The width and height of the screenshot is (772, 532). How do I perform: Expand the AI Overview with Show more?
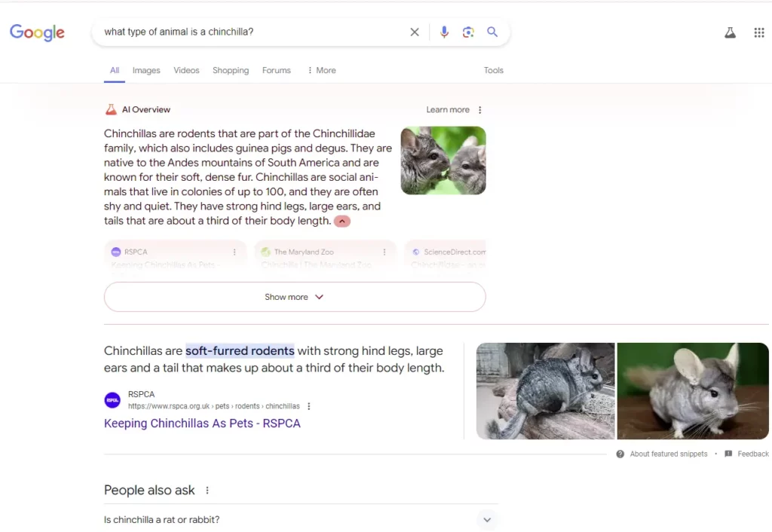click(295, 297)
